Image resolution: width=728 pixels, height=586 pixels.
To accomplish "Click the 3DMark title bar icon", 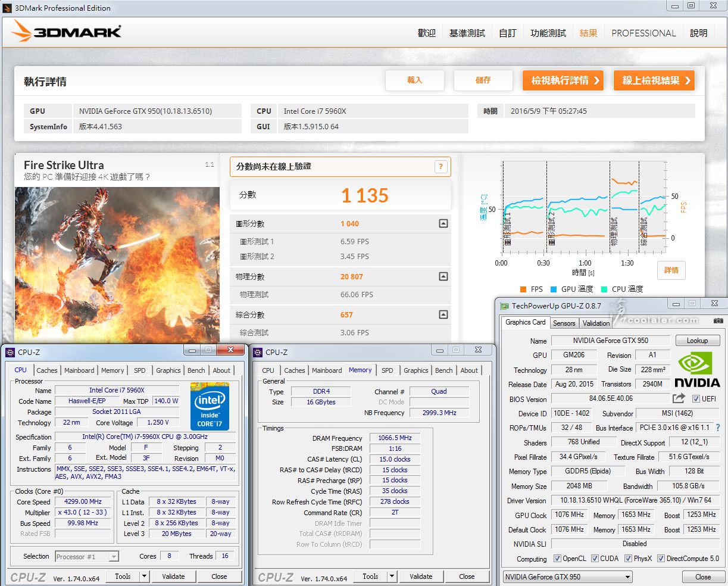I will 7,8.
